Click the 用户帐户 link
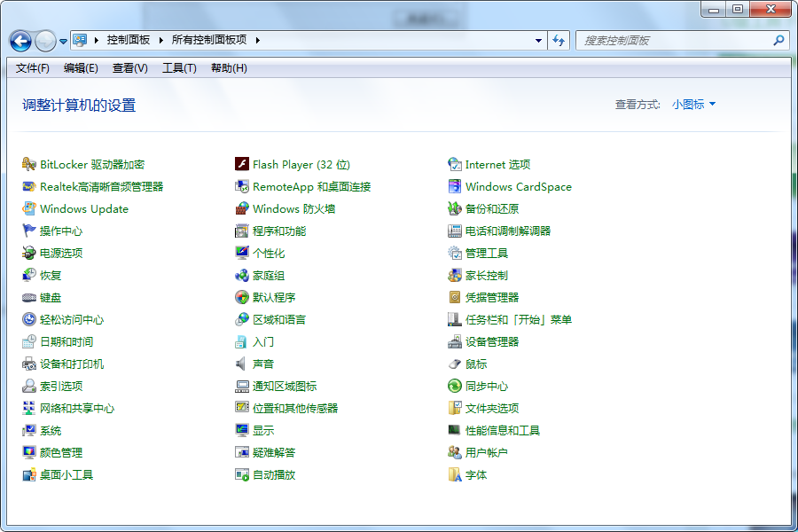 [487, 452]
